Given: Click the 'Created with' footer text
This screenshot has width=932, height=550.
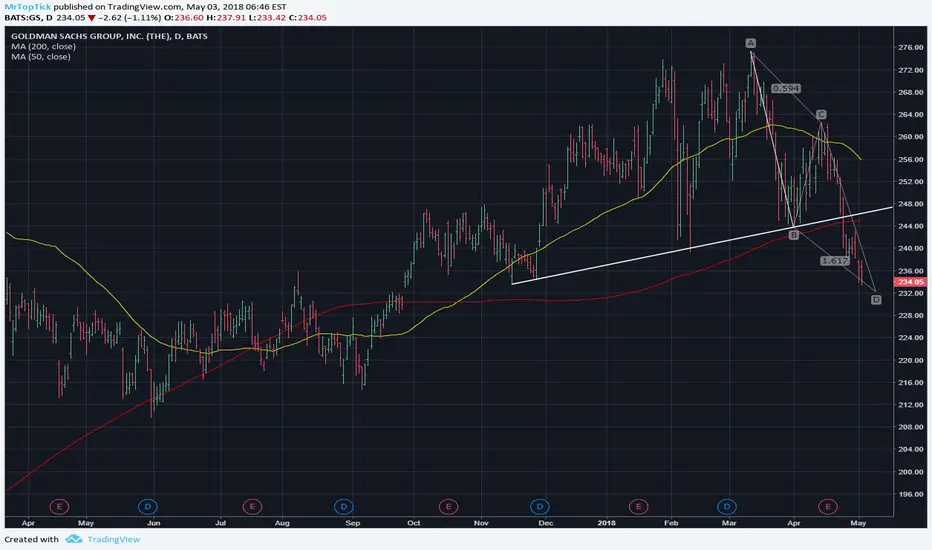Looking at the screenshot, I should (32, 539).
